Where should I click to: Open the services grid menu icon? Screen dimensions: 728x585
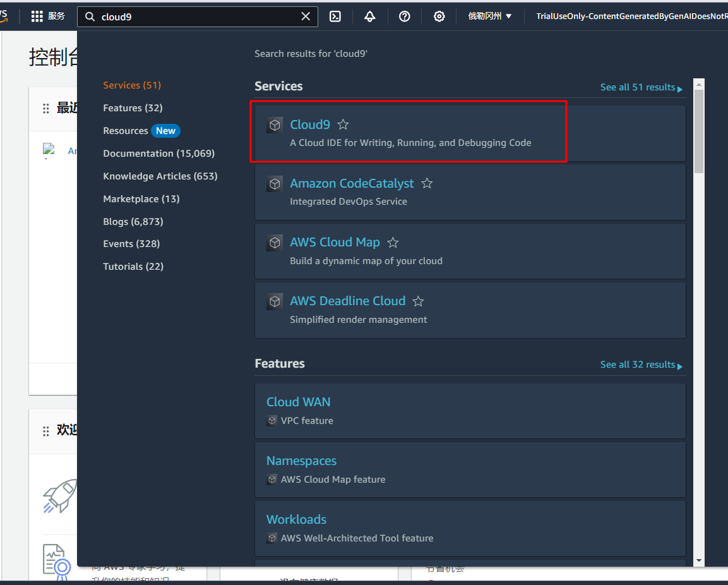click(37, 16)
